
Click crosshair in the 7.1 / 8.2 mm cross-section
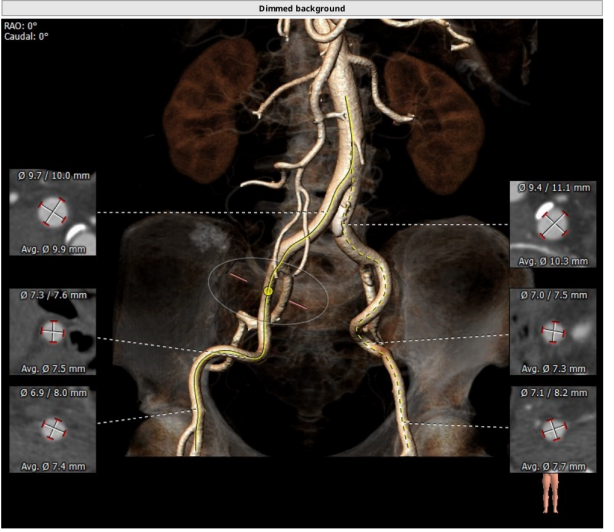(553, 428)
